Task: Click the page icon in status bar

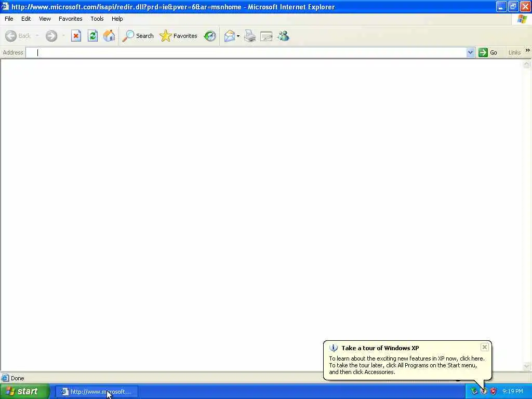Action: [x=5, y=378]
